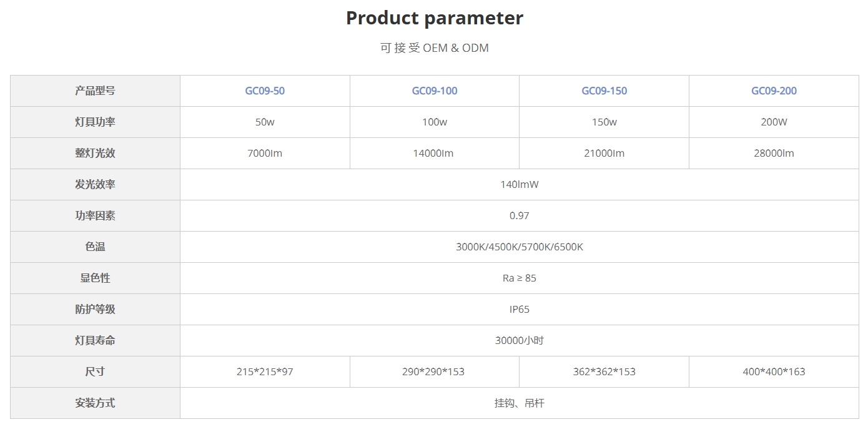Select the 14000lm luminous flux cell
This screenshot has width=868, height=427.
(433, 153)
